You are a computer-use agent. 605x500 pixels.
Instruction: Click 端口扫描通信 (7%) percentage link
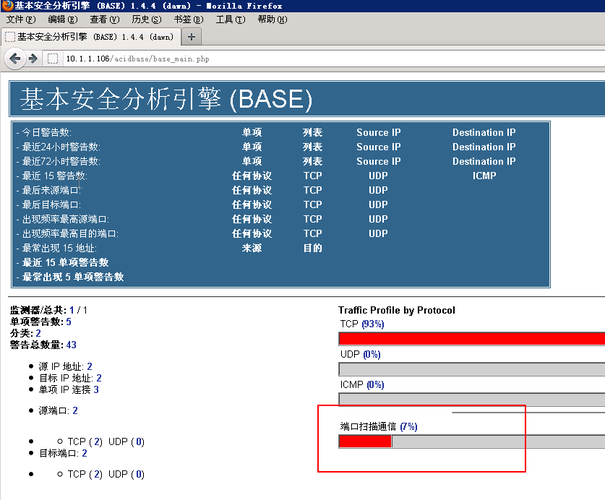pyautogui.click(x=409, y=426)
